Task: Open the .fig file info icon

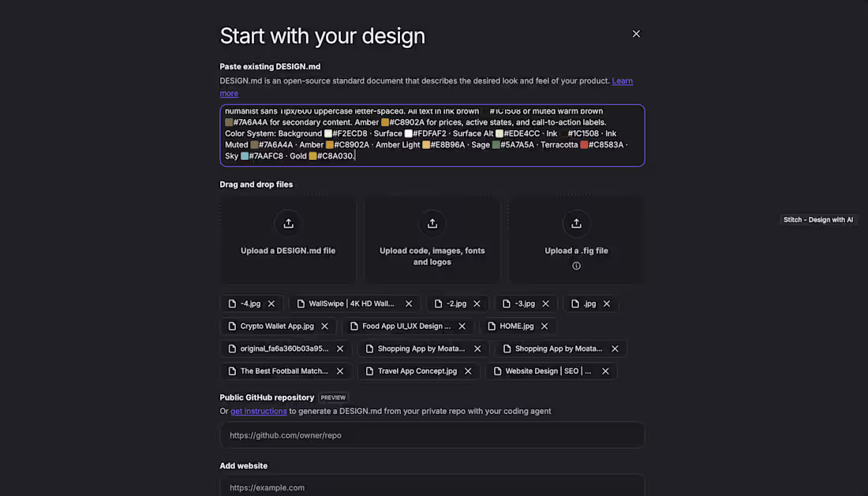Action: tap(576, 266)
